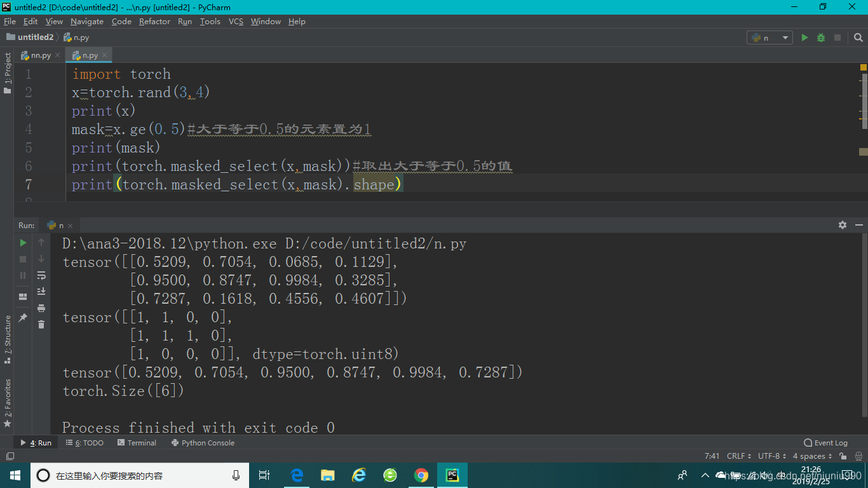Change file encoding UTF-8 in status bar
The height and width of the screenshot is (488, 868).
pos(771,456)
